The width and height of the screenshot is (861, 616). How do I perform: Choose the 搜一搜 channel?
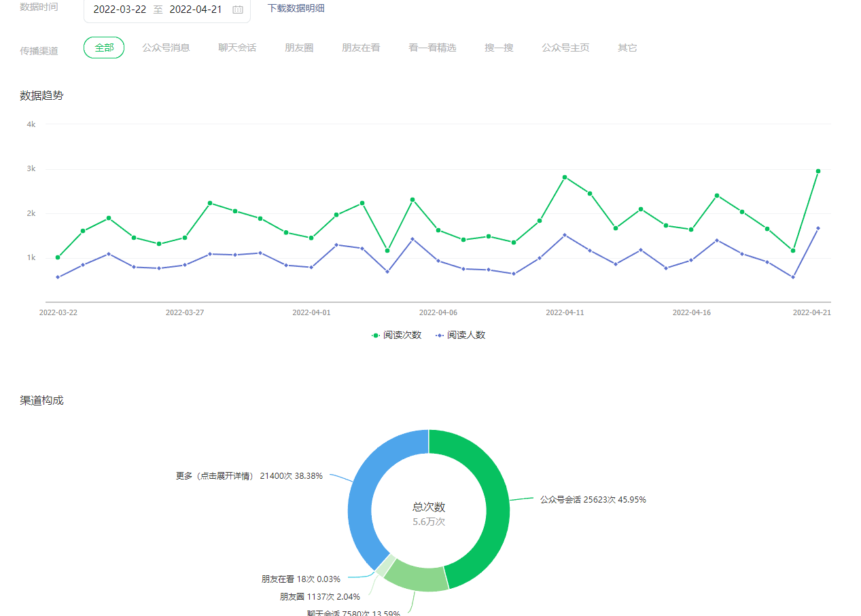(x=499, y=48)
